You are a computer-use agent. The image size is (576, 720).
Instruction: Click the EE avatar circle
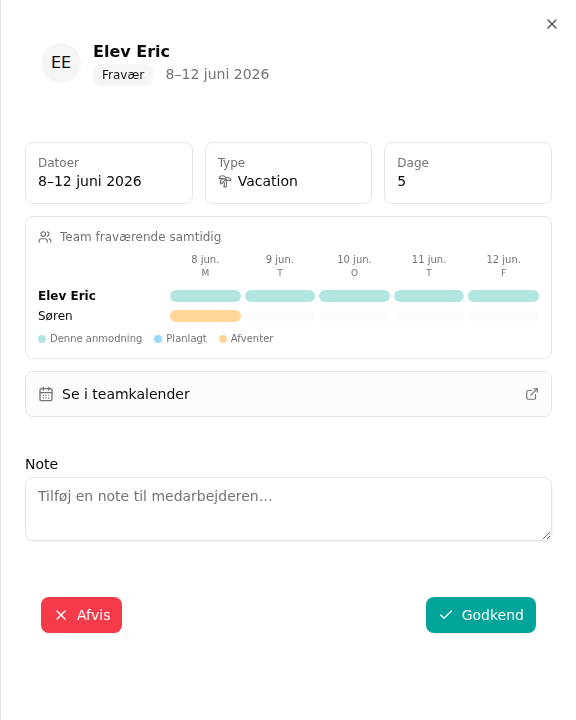pyautogui.click(x=61, y=63)
